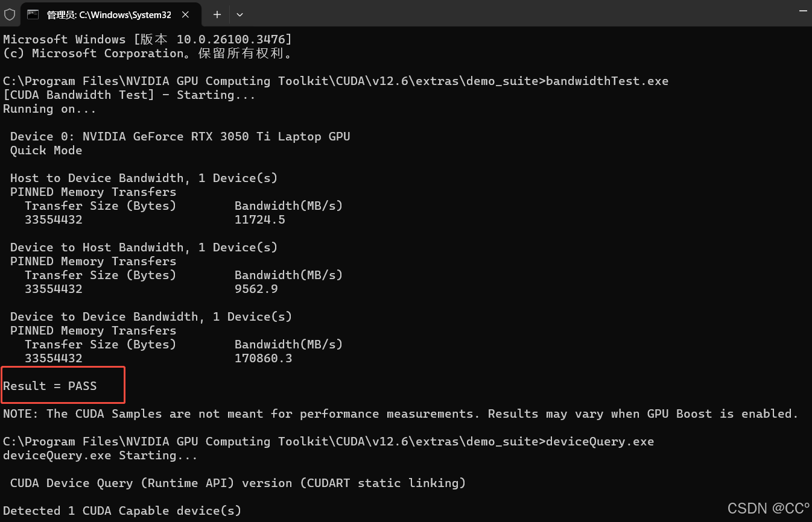Click the shield icon in the title bar
The width and height of the screenshot is (812, 522).
coord(10,14)
